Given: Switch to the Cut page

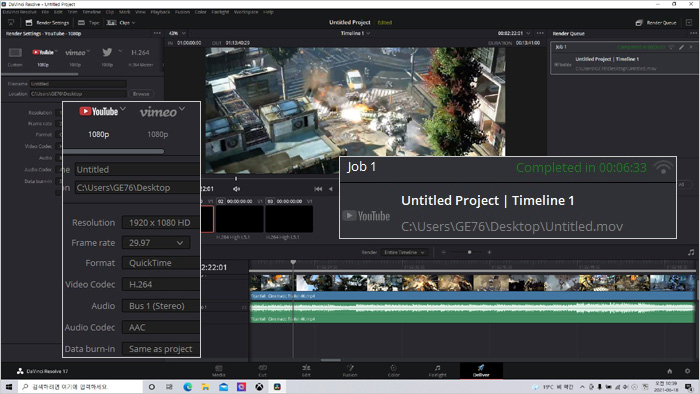Looking at the screenshot, I should 262,371.
